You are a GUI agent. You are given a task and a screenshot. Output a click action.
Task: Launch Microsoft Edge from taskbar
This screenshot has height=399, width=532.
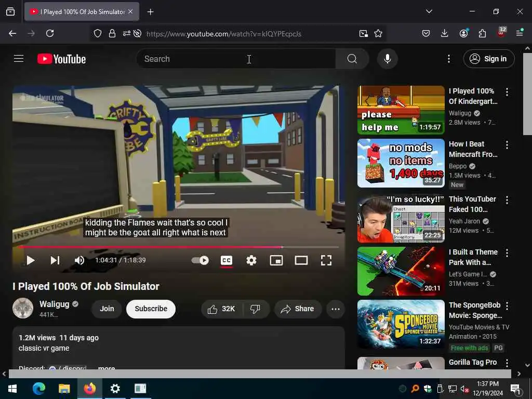click(38, 389)
